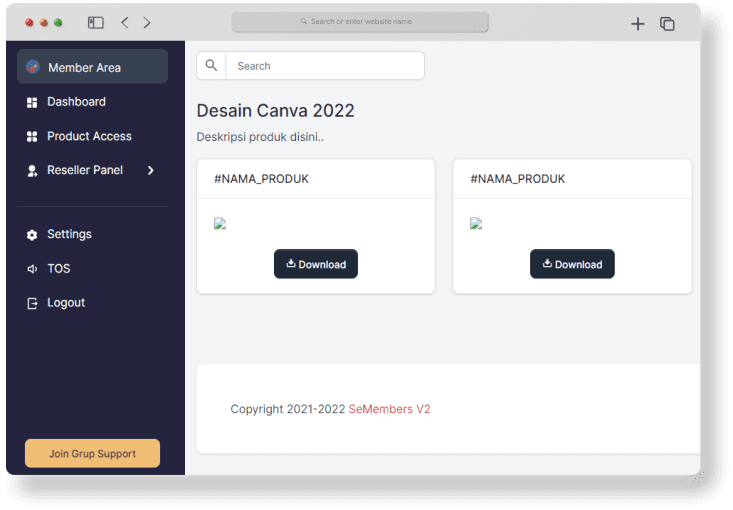Focus the Search input field

click(x=324, y=66)
